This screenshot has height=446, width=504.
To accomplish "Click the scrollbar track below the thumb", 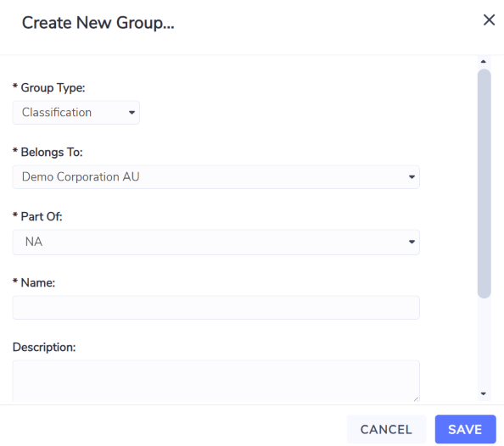I will click(484, 343).
